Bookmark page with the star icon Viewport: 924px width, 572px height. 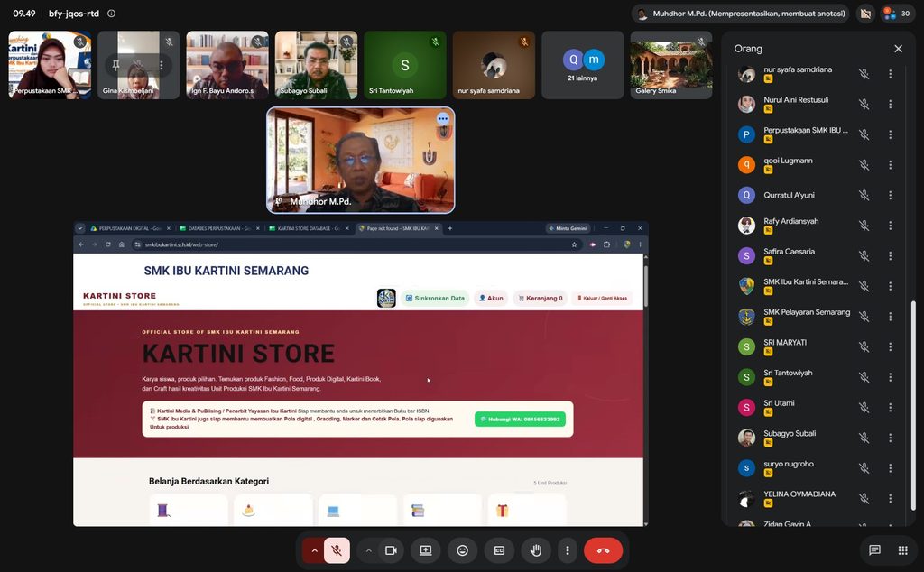pyautogui.click(x=574, y=244)
